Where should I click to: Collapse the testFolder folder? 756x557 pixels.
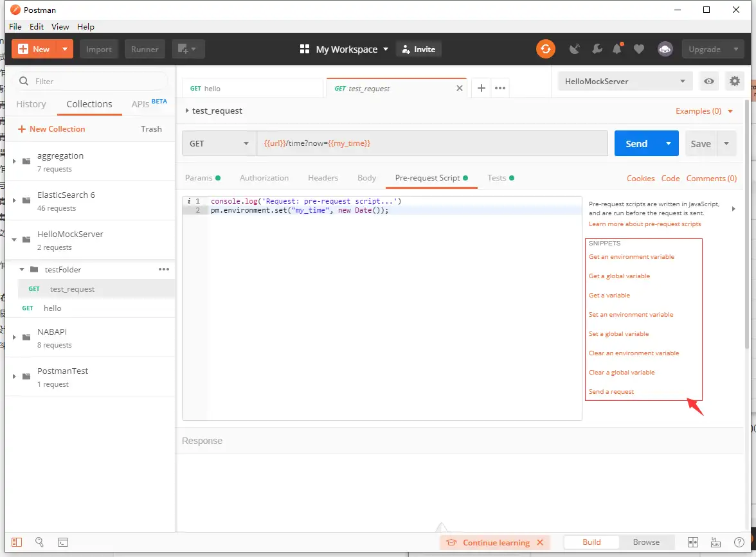(x=22, y=269)
